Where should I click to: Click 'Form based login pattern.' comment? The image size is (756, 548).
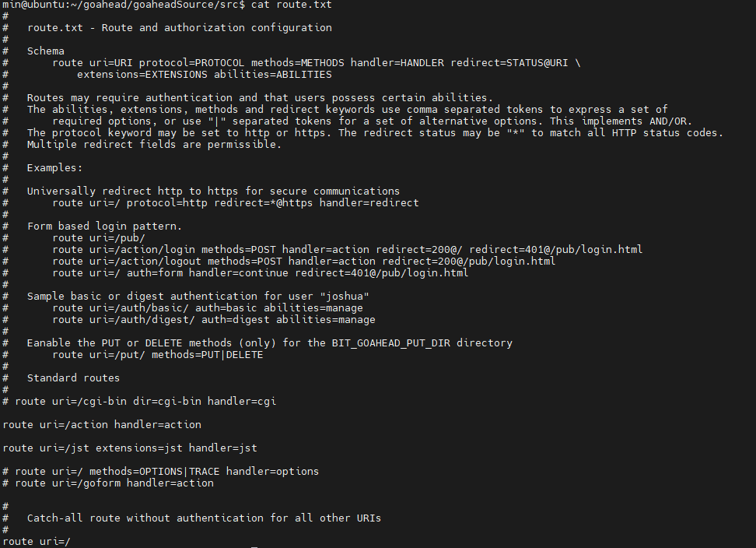tap(104, 227)
